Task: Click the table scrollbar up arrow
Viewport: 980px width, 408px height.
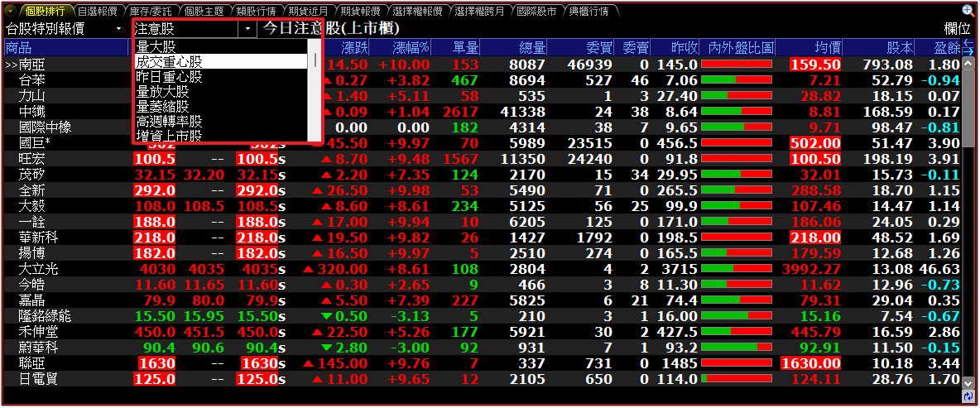Action: tap(968, 62)
